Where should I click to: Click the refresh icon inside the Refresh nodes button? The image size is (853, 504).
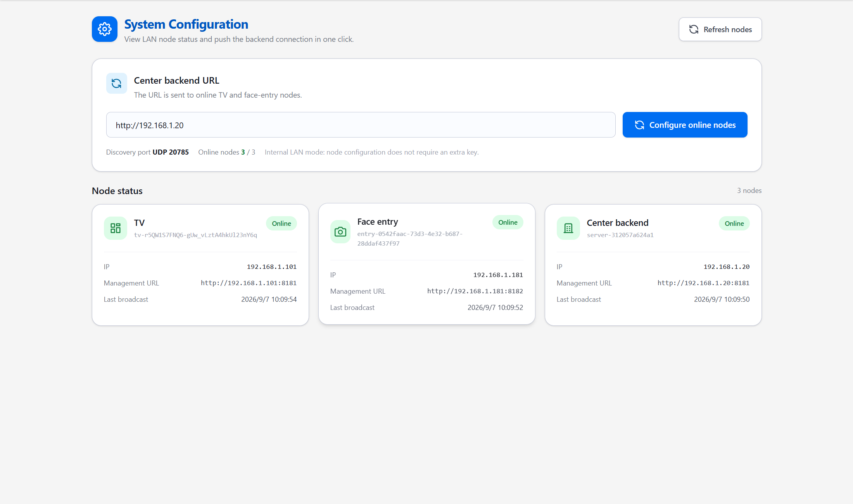point(694,29)
